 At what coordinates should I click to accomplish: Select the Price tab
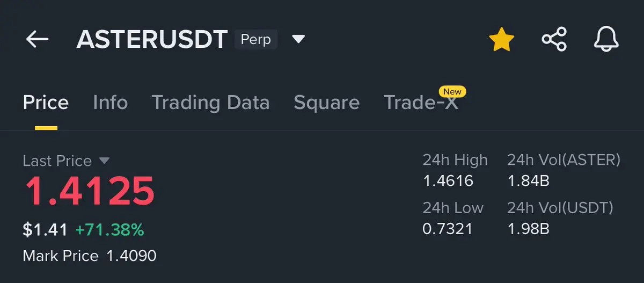click(46, 102)
